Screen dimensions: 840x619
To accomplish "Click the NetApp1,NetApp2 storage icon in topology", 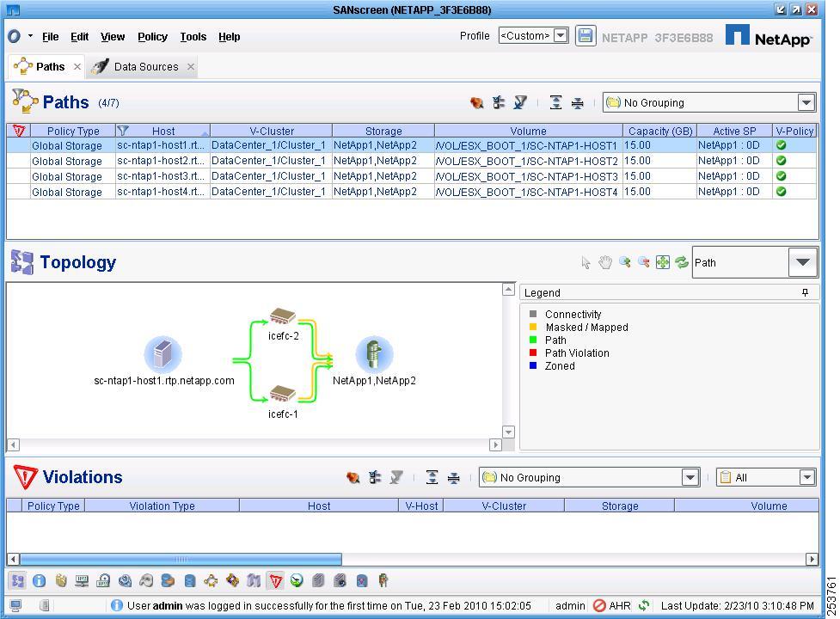I will pos(375,354).
